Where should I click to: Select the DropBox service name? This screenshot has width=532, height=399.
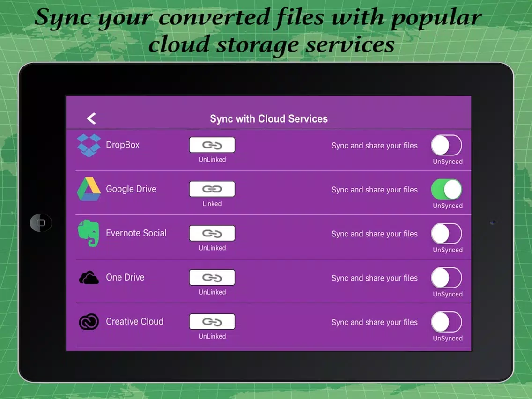click(123, 145)
